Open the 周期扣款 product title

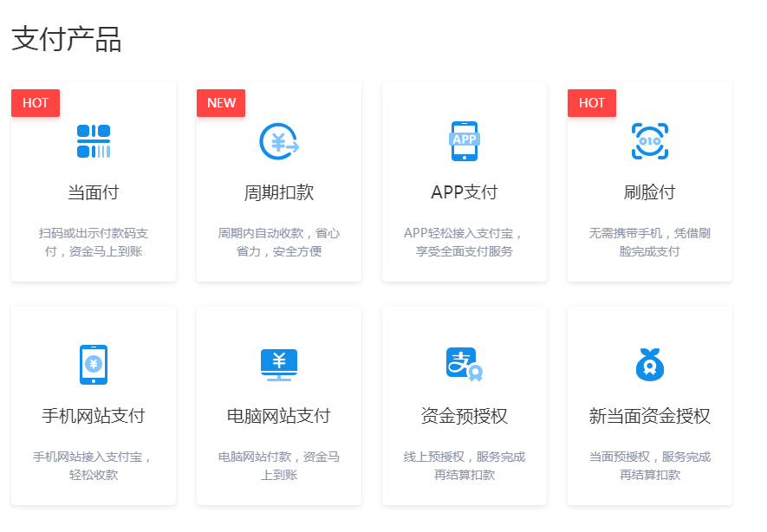coord(279,192)
